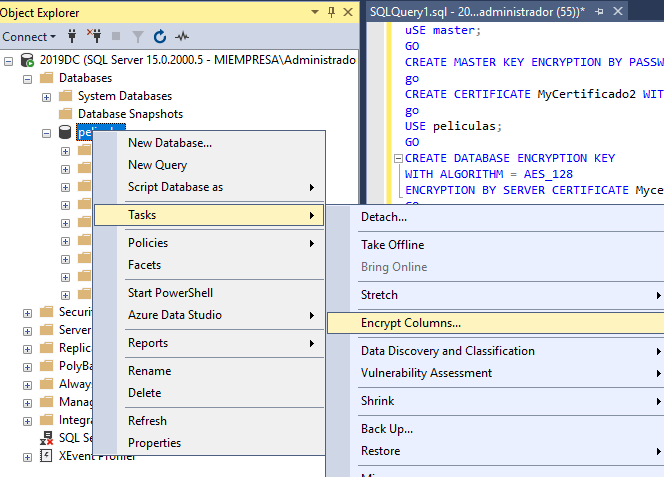Click the Filter funnel icon

pos(139,36)
